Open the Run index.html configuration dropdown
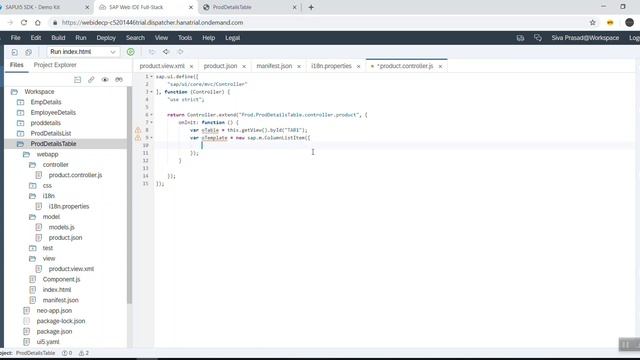 pyautogui.click(x=83, y=52)
